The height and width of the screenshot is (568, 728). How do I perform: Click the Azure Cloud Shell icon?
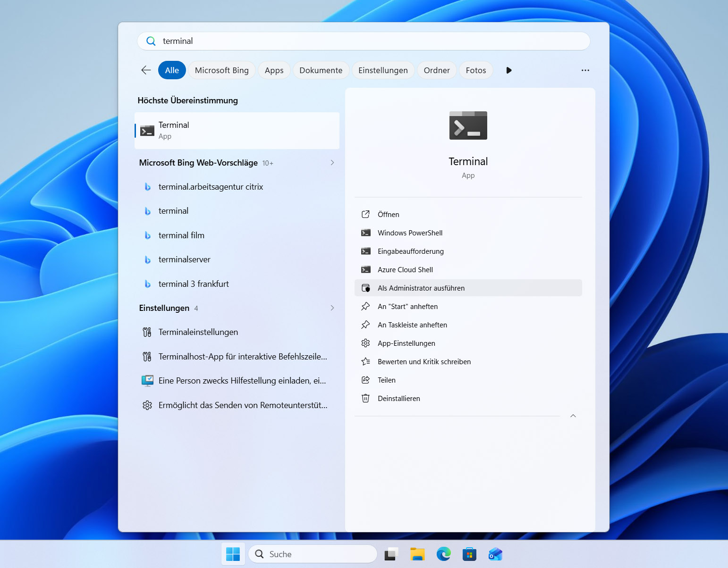365,270
